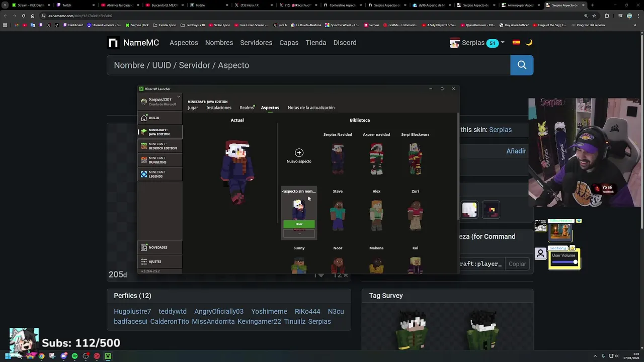Image resolution: width=644 pixels, height=362 pixels.
Task: Open the three-dots menu under unnamed skin
Action: click(299, 234)
